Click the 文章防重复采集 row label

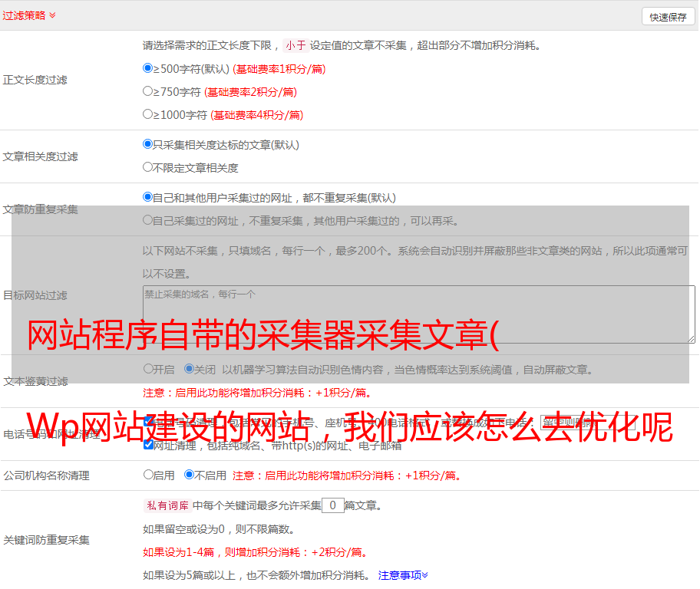click(x=40, y=209)
